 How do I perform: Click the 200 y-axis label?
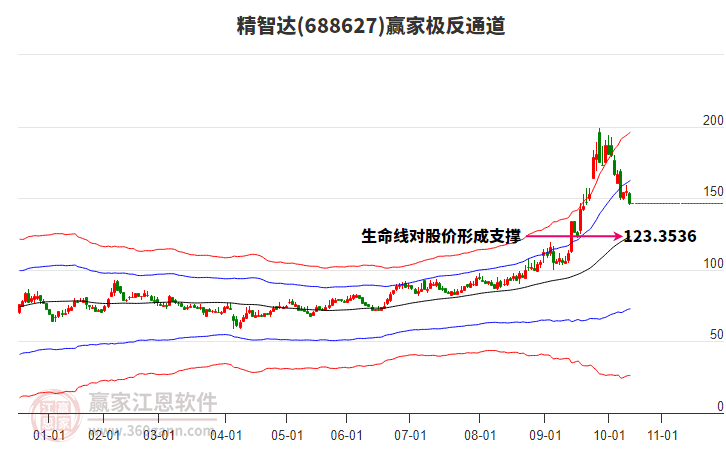click(x=713, y=120)
